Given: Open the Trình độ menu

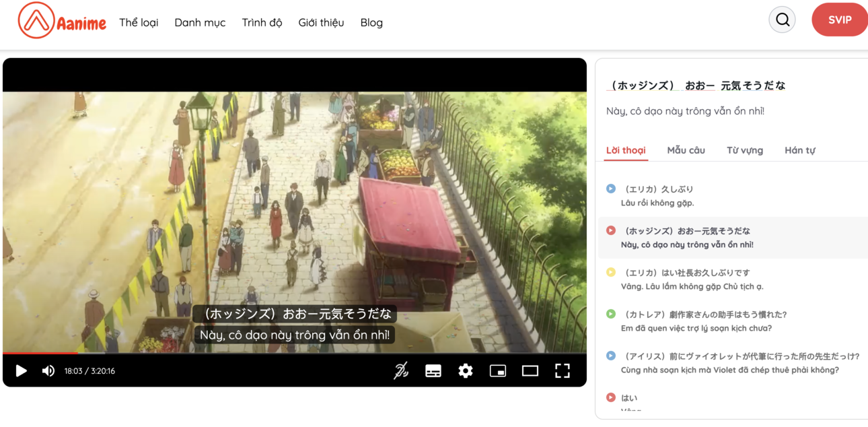Looking at the screenshot, I should 262,22.
